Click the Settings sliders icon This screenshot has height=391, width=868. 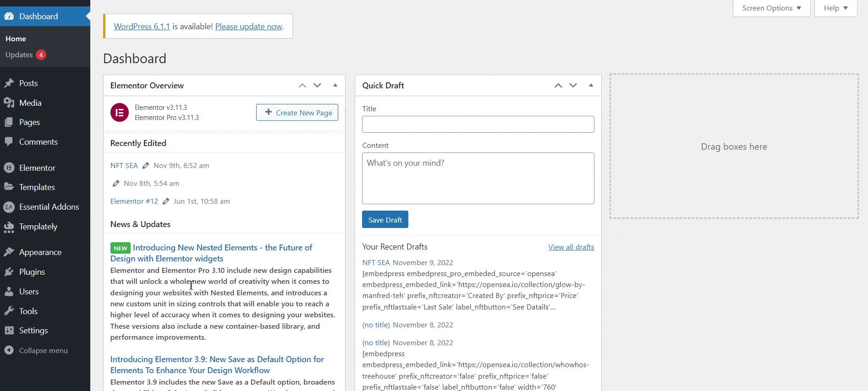point(9,331)
